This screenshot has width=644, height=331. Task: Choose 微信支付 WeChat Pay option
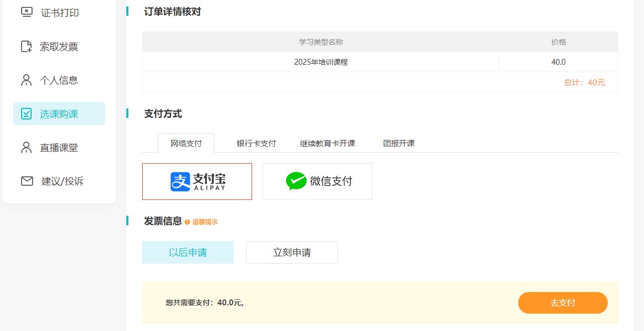click(317, 182)
